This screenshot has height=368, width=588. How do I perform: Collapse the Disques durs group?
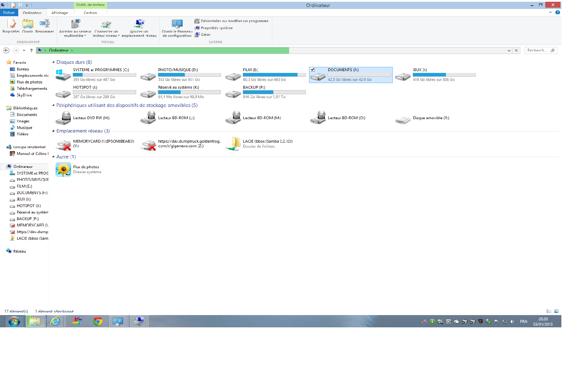(x=54, y=62)
